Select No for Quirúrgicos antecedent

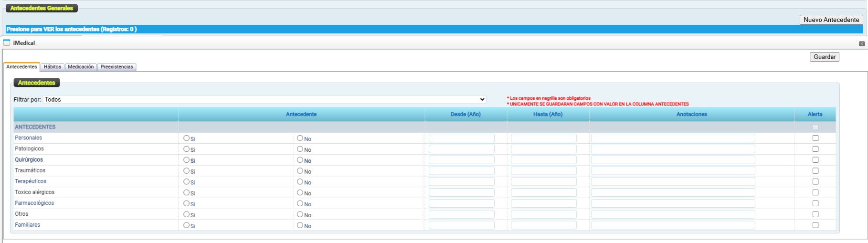(300, 160)
